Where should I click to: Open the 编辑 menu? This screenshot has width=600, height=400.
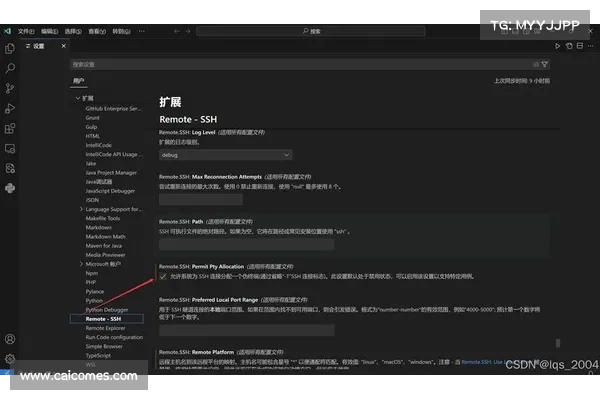(49, 31)
